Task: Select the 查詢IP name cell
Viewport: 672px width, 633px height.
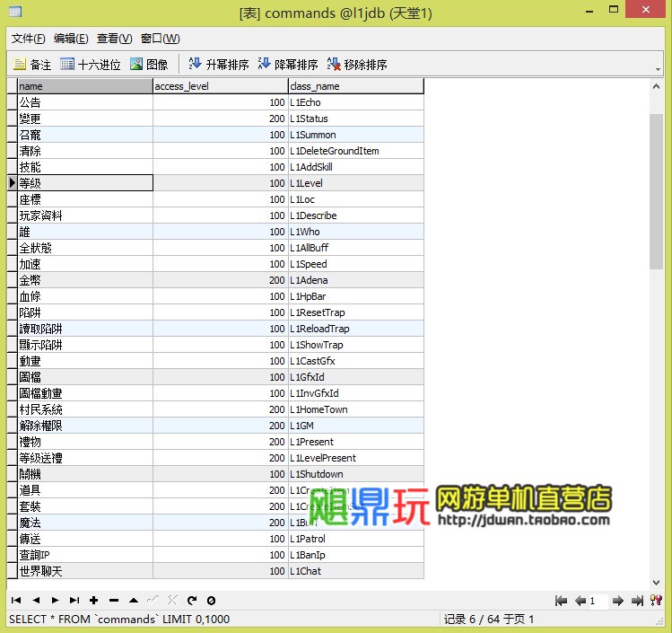Action: tap(85, 555)
